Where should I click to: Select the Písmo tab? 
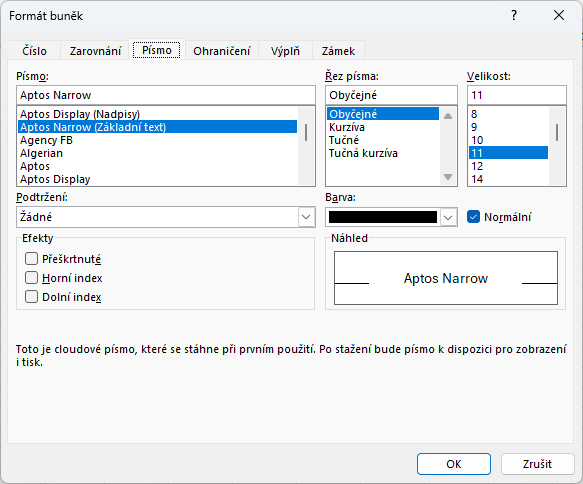click(x=157, y=50)
